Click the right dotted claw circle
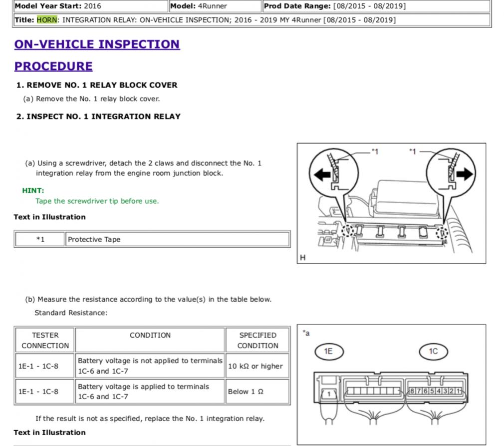This screenshot has height=446, width=504. tap(442, 232)
